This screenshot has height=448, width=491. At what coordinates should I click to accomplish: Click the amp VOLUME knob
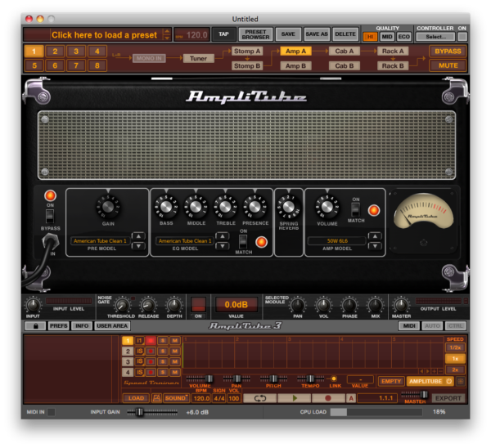327,207
